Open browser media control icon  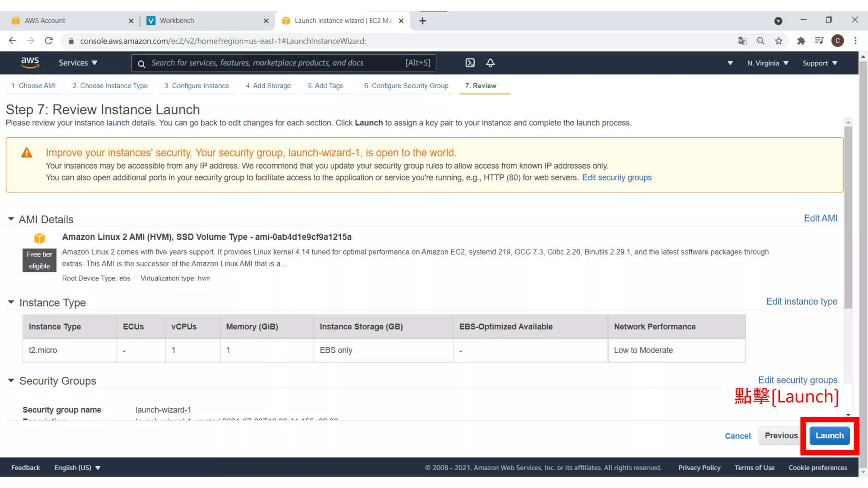coord(819,41)
